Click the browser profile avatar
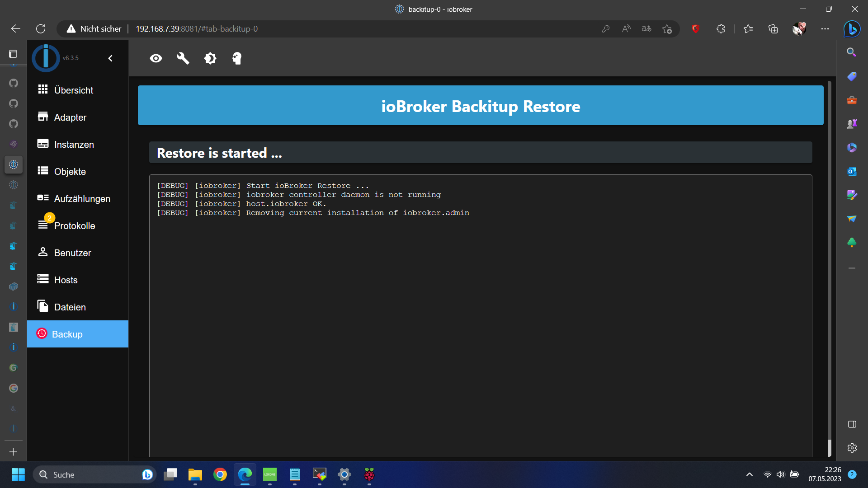Screen dimensions: 868x488 pos(799,29)
